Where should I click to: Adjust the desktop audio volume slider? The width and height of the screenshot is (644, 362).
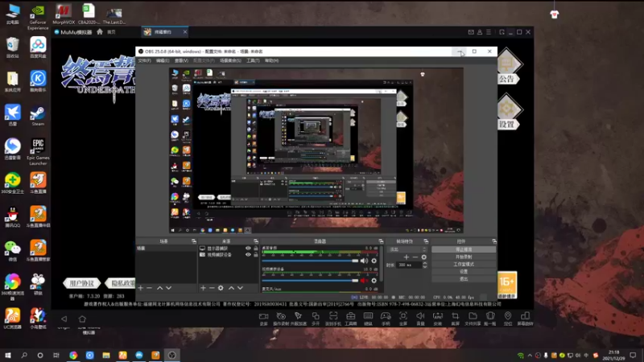coord(310,261)
